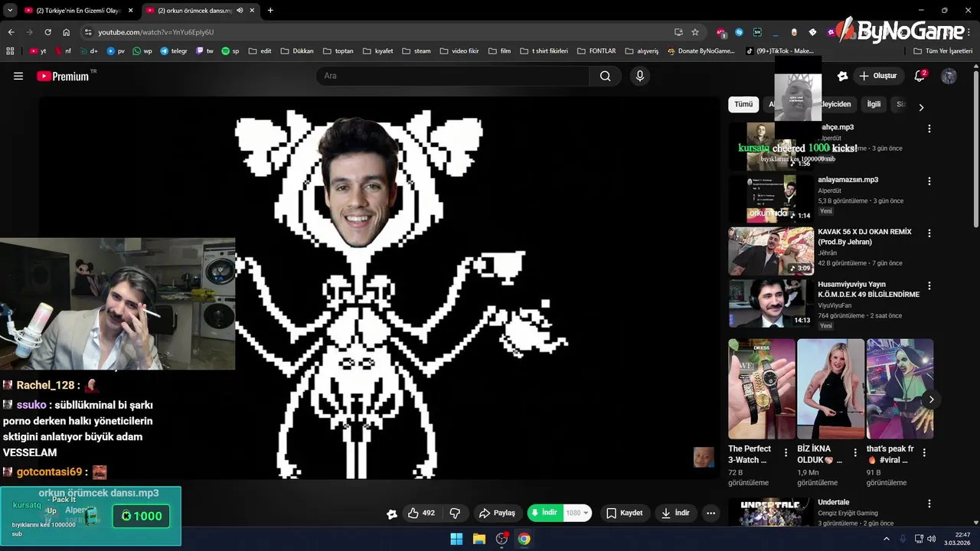This screenshot has height=551, width=980.
Task: Open the Tüm Yer İşaretleri folder
Action: tap(943, 51)
